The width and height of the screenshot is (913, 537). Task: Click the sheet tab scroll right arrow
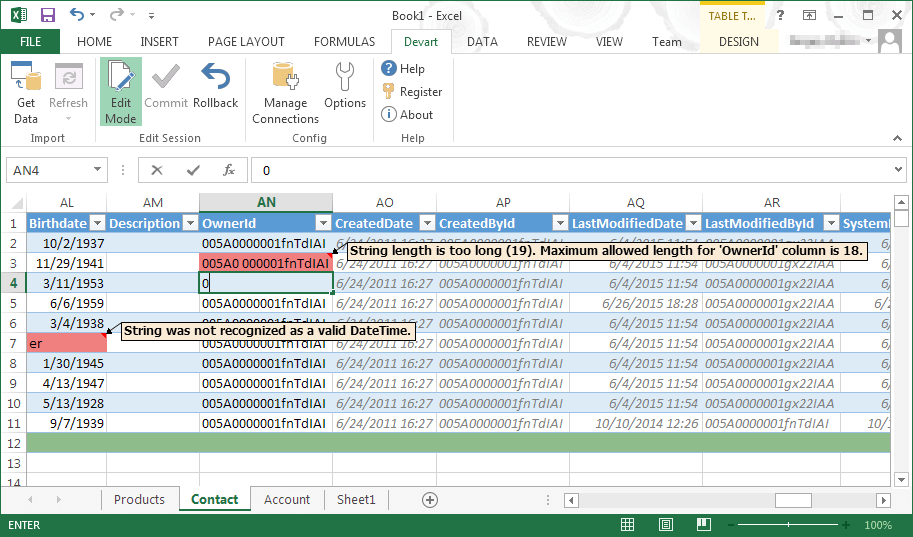pos(58,500)
